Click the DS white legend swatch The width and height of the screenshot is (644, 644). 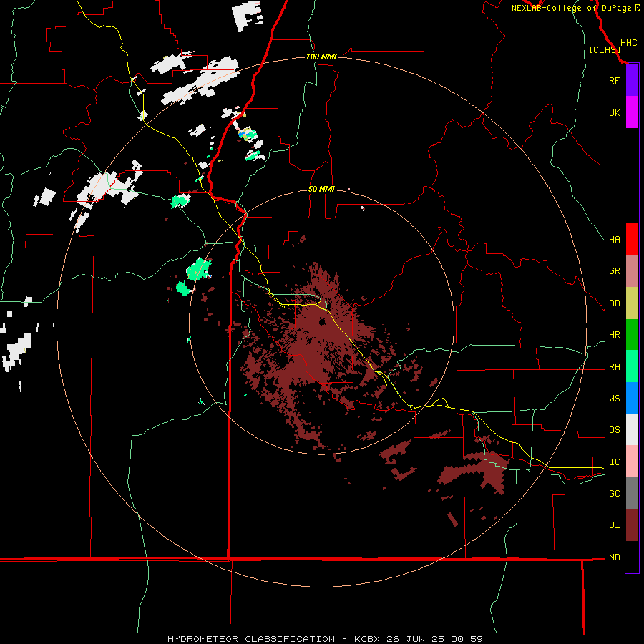(632, 429)
